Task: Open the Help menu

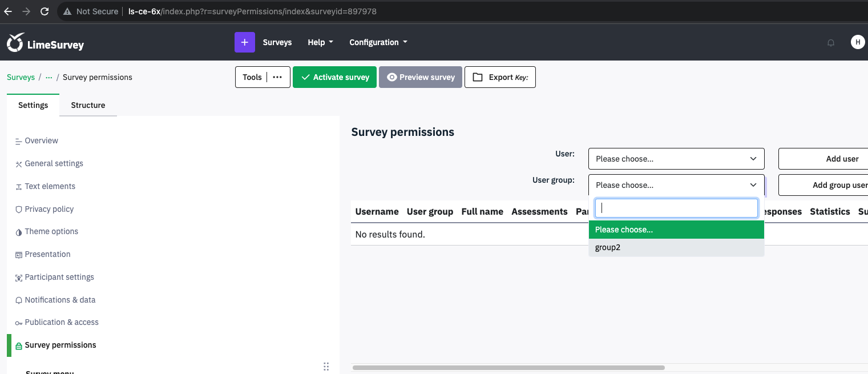Action: tap(320, 42)
